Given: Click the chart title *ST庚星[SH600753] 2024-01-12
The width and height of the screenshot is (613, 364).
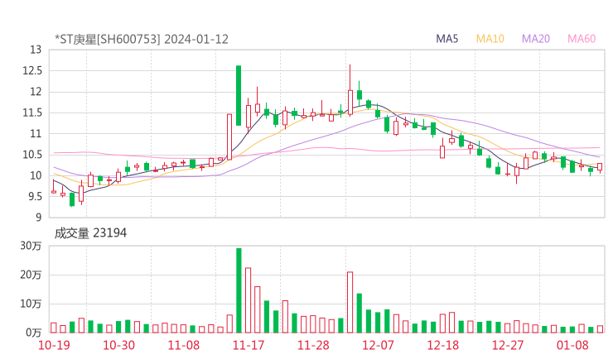Looking at the screenshot, I should point(142,39).
